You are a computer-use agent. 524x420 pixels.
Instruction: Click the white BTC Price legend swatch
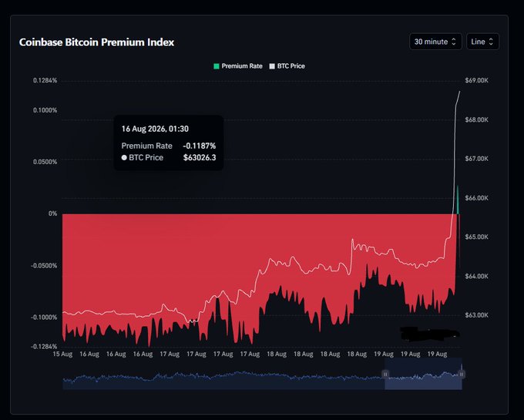pos(272,66)
